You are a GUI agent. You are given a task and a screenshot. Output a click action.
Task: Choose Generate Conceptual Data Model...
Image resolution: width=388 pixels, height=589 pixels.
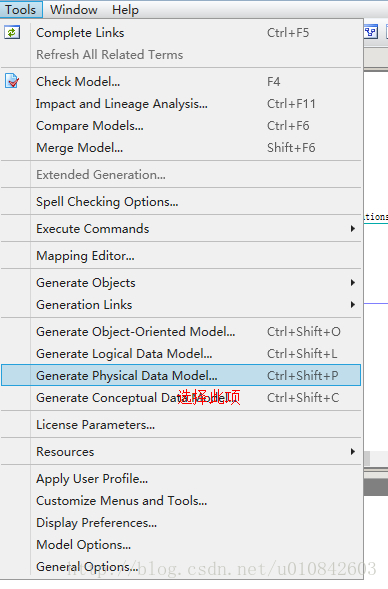click(181, 397)
